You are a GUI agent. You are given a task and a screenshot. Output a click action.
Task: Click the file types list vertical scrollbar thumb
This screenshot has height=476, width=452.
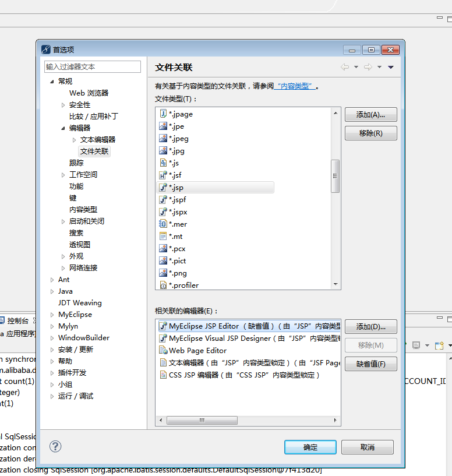point(335,176)
